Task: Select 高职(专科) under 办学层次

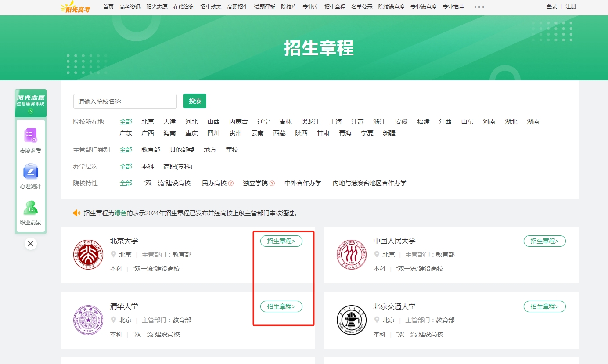Action: point(178,166)
